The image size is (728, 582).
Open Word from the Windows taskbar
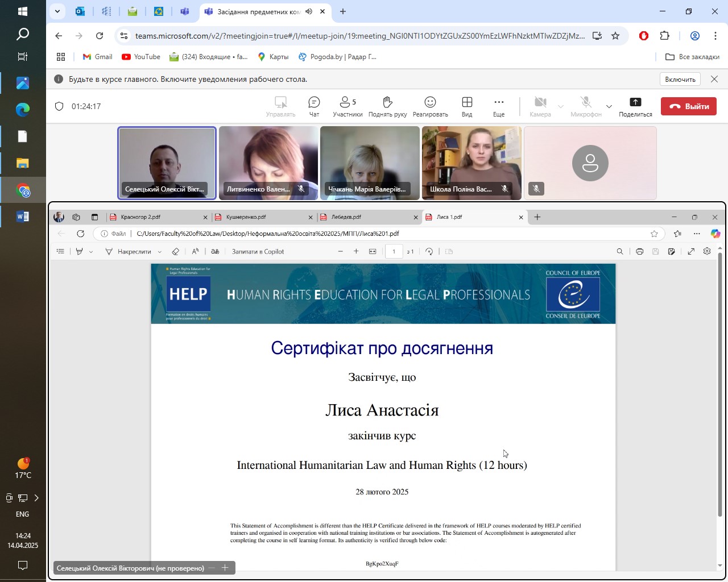pos(23,217)
